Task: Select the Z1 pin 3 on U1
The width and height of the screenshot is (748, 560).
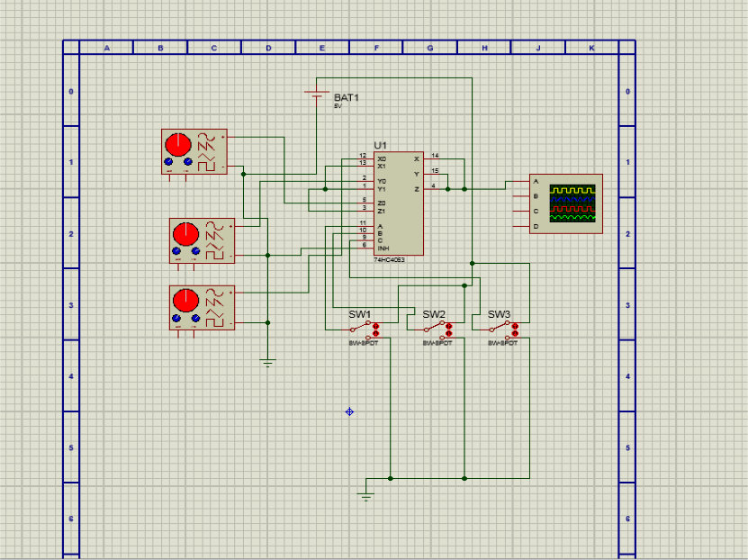Action: coord(365,211)
